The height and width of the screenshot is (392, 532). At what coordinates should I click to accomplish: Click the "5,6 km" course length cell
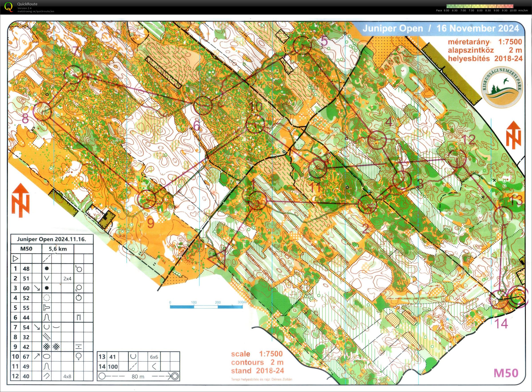coord(58,249)
